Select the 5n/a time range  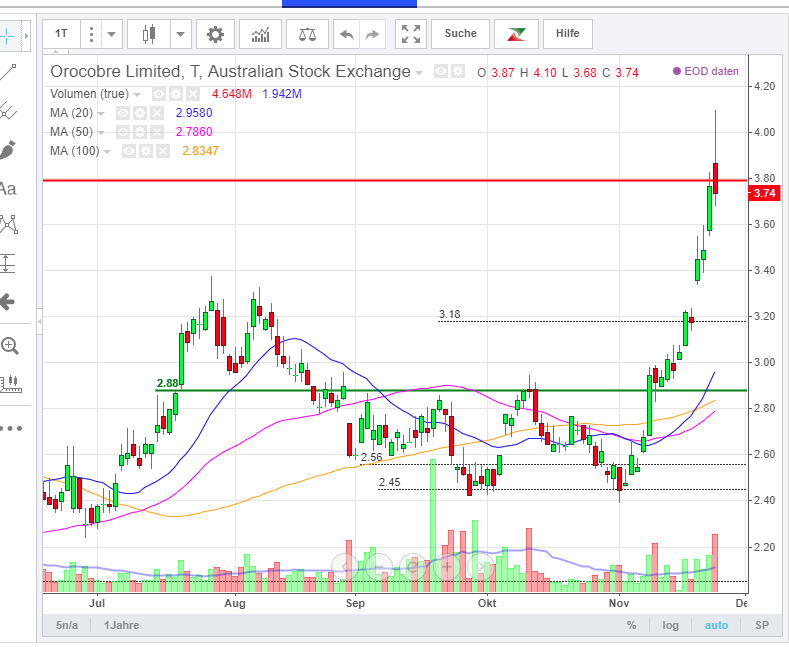pos(67,625)
